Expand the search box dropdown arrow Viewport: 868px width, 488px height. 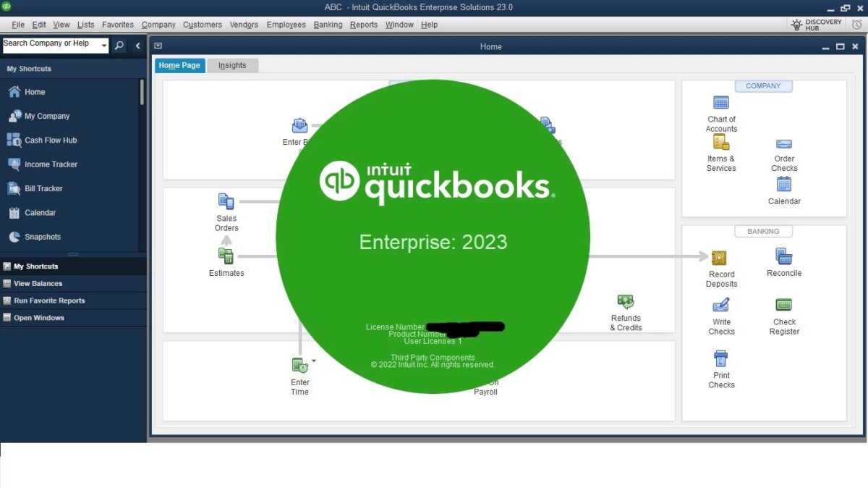[104, 46]
